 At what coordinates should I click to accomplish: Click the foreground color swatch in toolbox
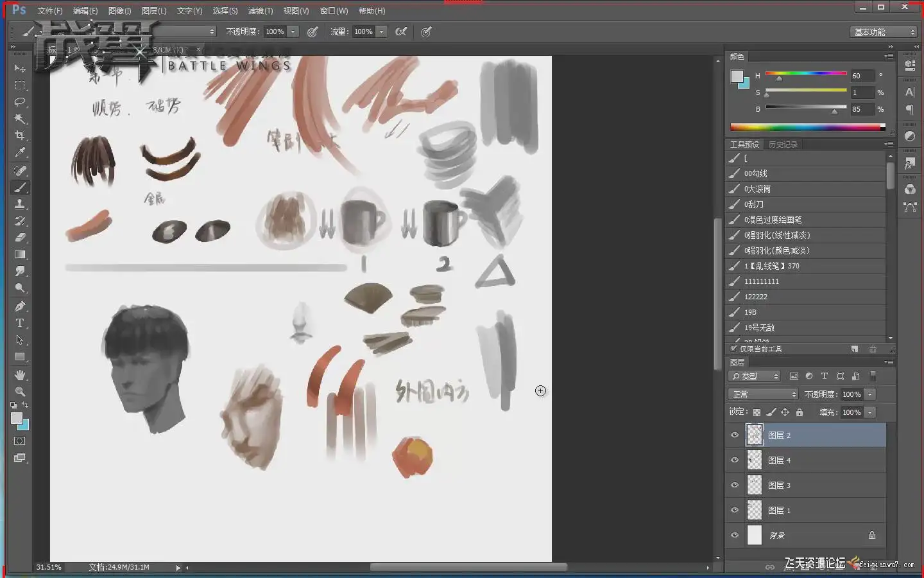click(17, 418)
